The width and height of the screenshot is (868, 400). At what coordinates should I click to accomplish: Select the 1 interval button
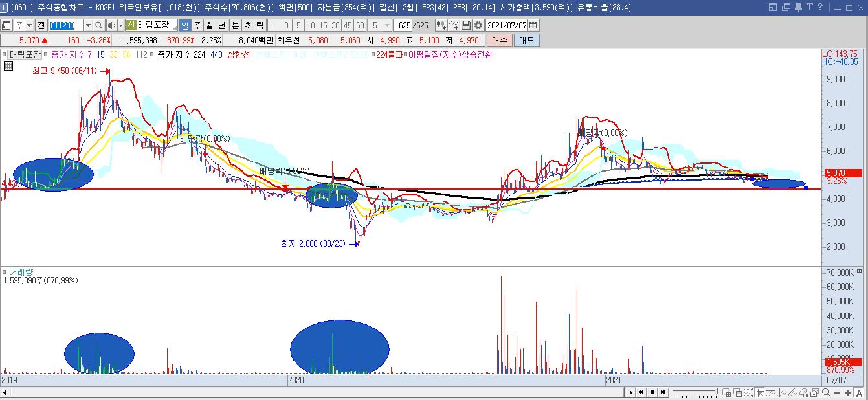click(x=274, y=25)
